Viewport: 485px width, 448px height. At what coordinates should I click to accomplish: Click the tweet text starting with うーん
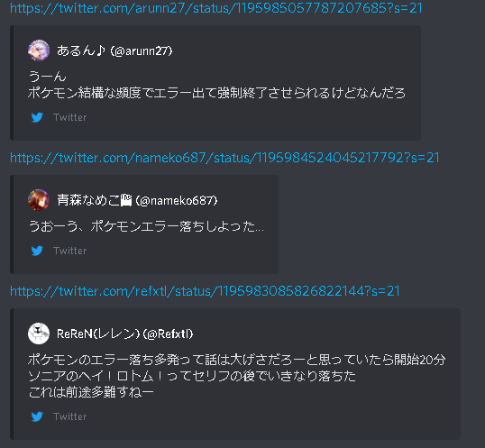coord(216,85)
